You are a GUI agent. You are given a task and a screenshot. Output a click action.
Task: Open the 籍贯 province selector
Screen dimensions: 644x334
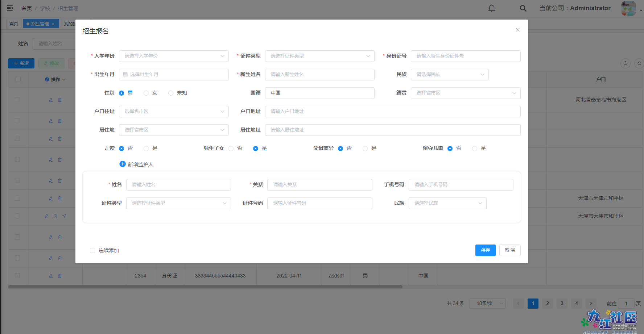[x=465, y=93]
